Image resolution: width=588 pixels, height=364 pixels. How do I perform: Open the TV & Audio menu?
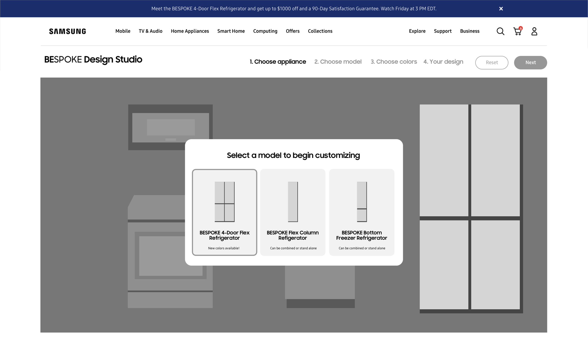coord(150,31)
